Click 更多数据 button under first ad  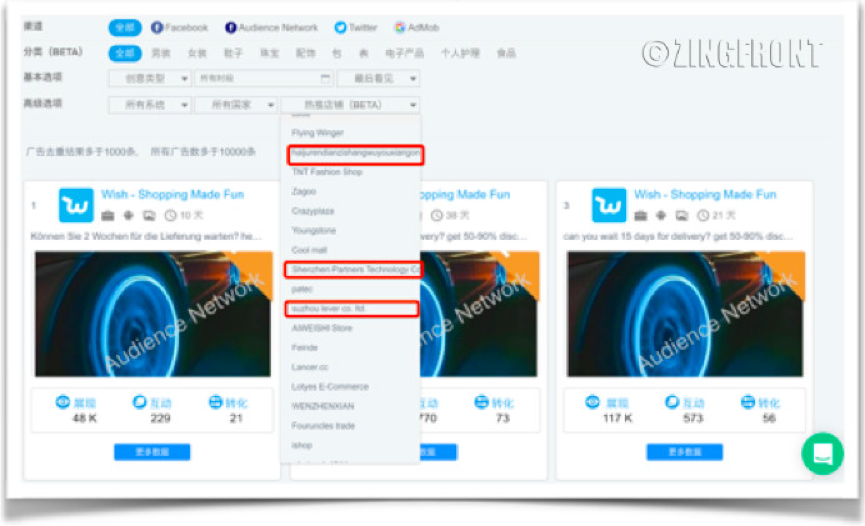tap(152, 452)
